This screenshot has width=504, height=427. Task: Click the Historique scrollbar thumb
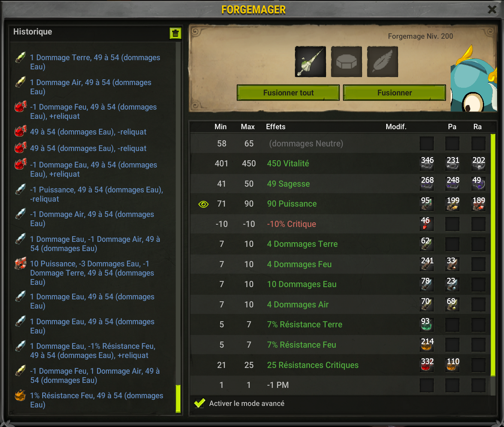pyautogui.click(x=178, y=399)
